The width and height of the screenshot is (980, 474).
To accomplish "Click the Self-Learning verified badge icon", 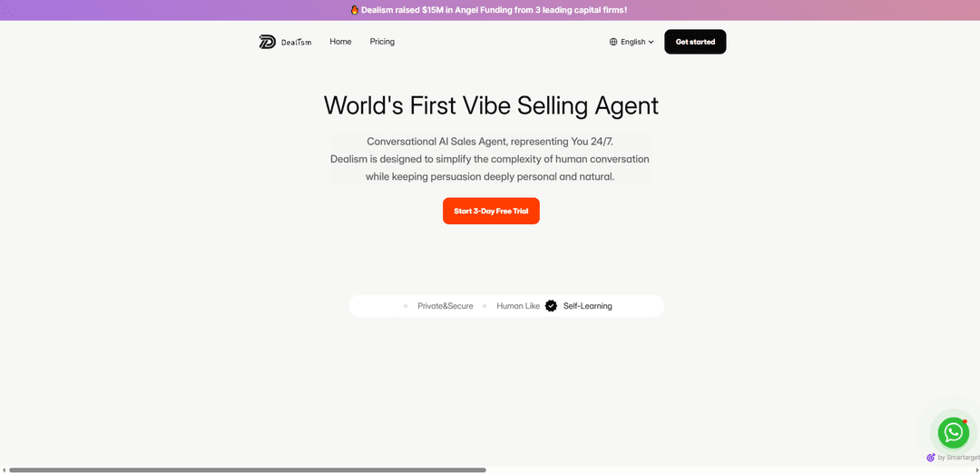I will click(551, 306).
